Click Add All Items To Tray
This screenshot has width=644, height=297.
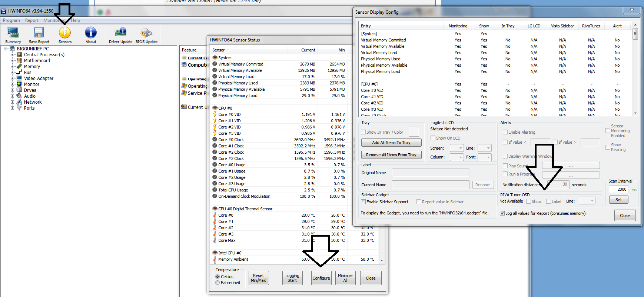pyautogui.click(x=391, y=143)
